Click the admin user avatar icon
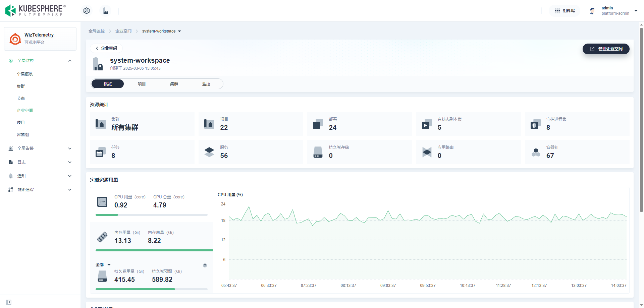The width and height of the screenshot is (644, 308). [592, 11]
